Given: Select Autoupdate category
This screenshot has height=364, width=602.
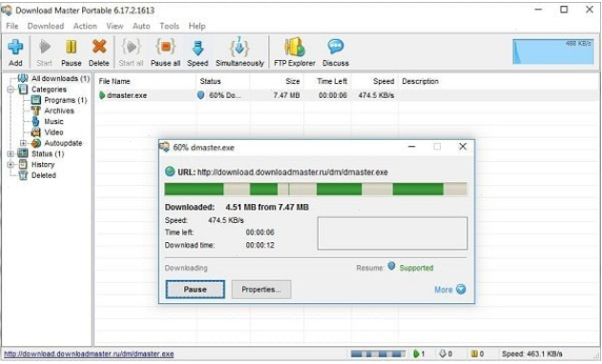Looking at the screenshot, I should coord(63,143).
